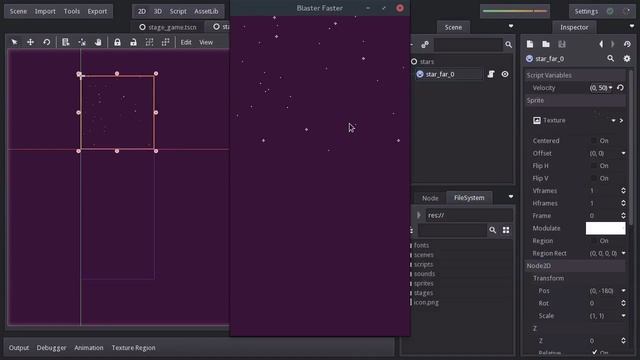Go to next object in Inspector history
The image size is (640, 360).
613,44
